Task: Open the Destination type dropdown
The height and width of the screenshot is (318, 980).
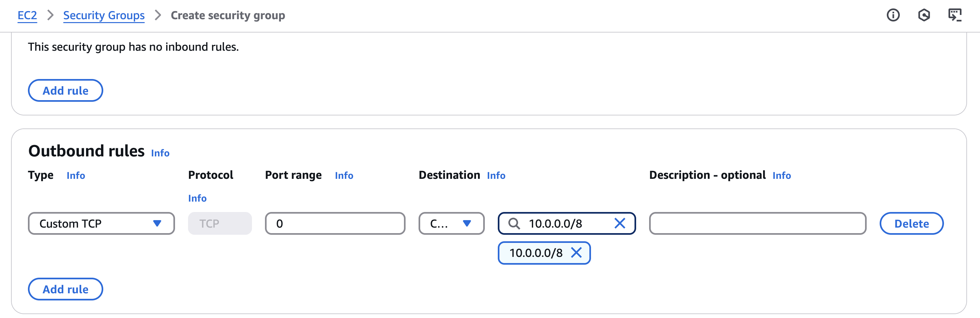Action: click(x=451, y=224)
